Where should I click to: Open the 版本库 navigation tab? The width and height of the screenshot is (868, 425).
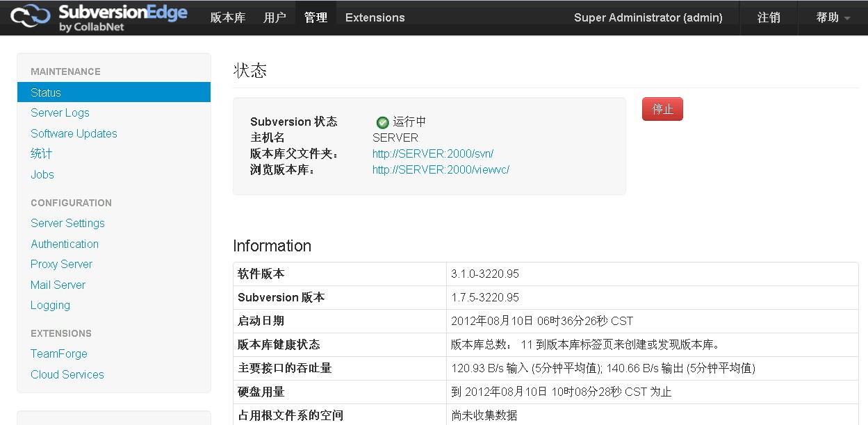click(228, 17)
